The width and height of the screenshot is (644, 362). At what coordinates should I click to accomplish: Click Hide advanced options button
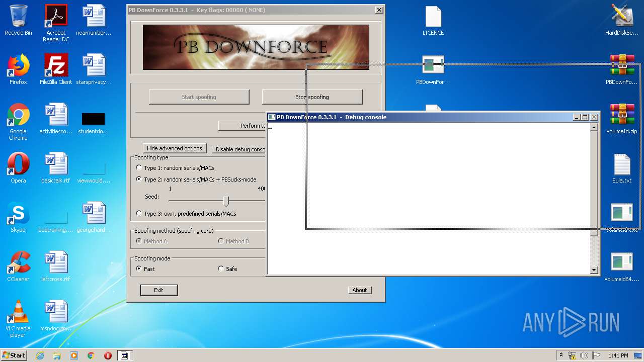click(174, 148)
